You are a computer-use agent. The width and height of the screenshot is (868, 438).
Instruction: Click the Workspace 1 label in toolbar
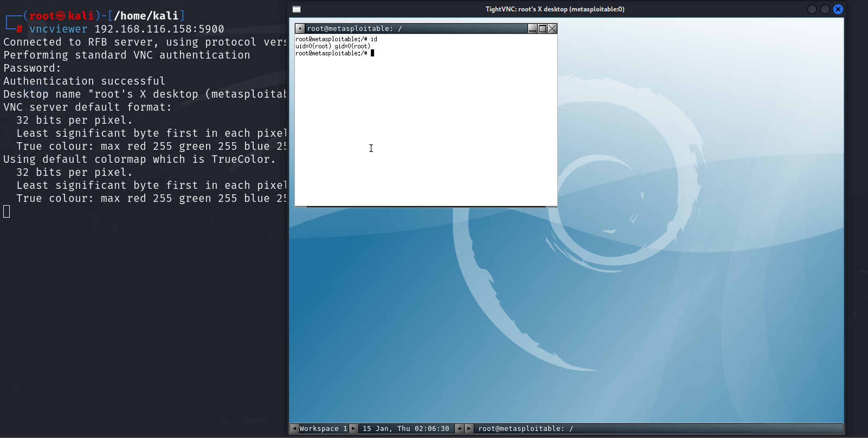point(323,429)
